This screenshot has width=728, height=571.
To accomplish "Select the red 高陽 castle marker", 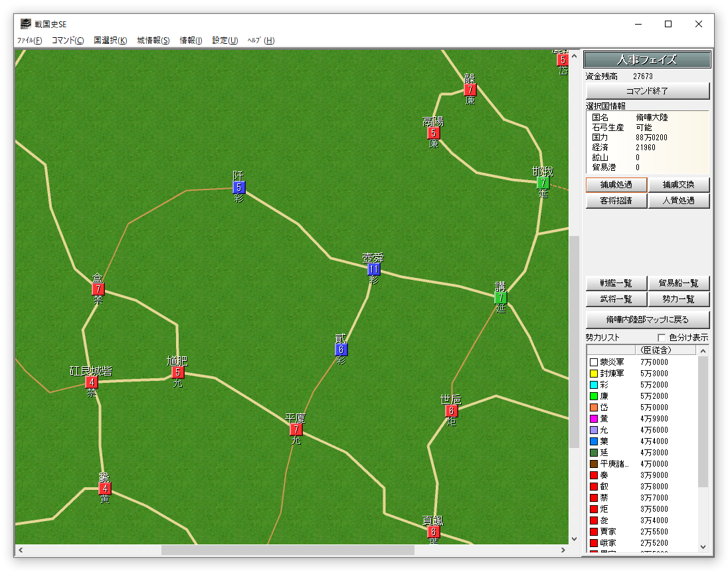I will pos(433,133).
